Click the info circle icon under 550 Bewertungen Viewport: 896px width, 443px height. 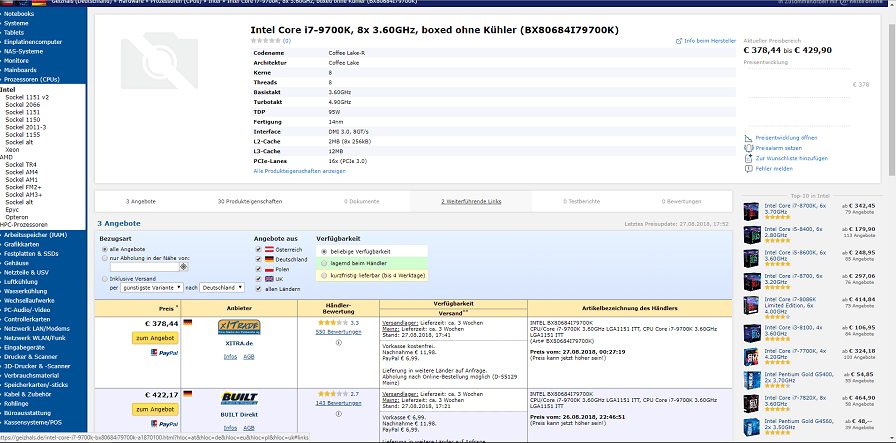[338, 342]
